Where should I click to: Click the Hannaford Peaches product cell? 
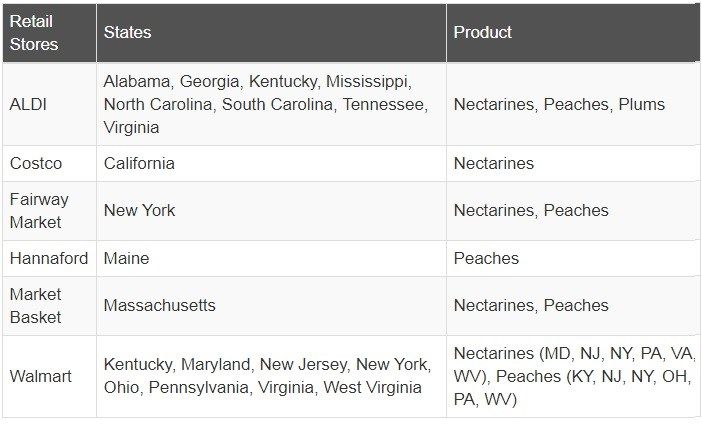486,258
